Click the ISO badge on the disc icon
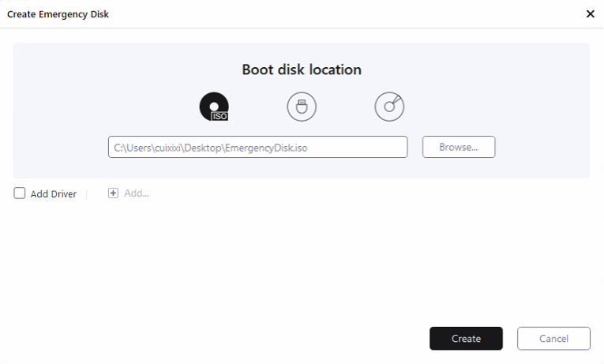 (x=219, y=115)
